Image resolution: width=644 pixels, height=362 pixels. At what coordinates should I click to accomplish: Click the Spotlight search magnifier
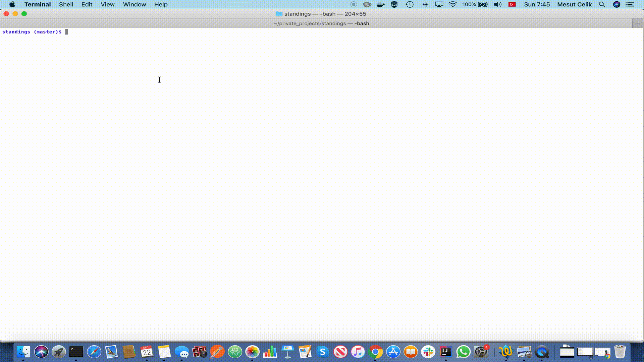pos(602,4)
